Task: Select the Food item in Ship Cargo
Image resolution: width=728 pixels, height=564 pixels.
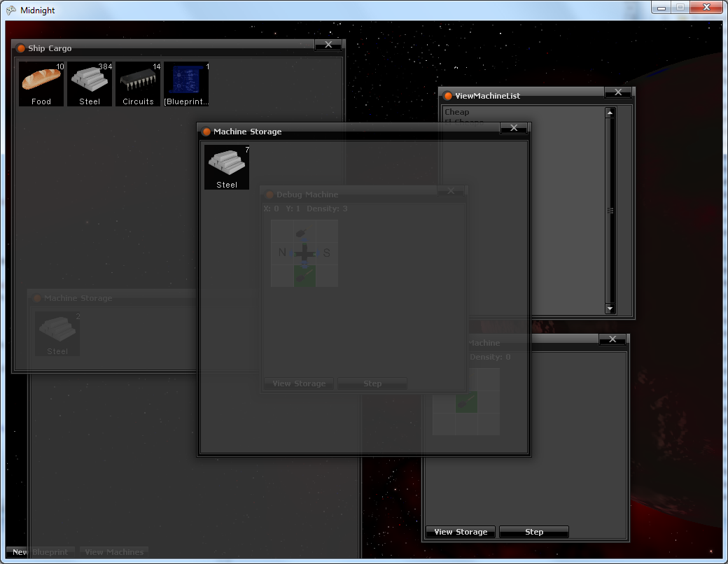Action: [41, 84]
